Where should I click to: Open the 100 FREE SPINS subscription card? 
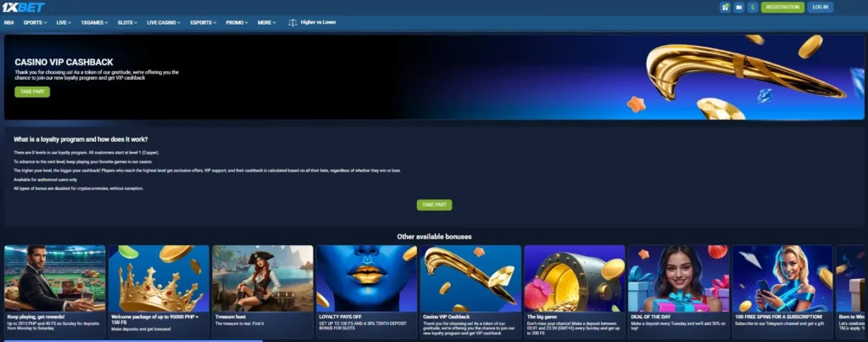[x=782, y=292]
